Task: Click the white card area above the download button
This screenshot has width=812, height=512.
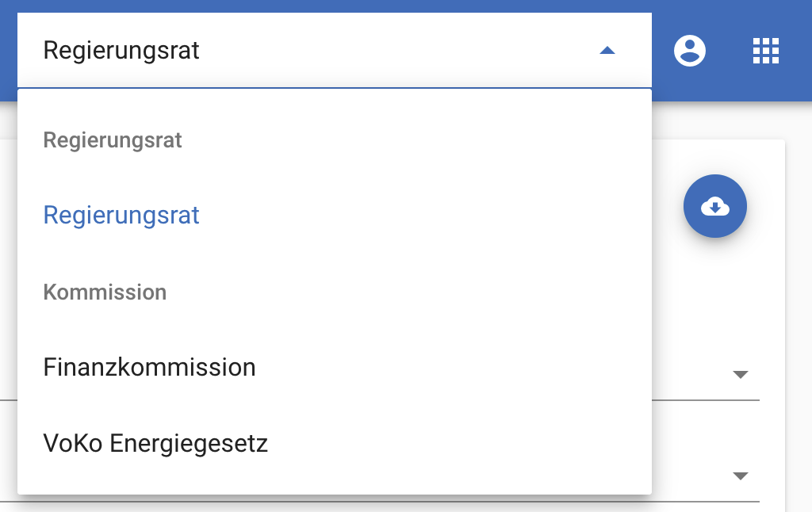Action: tap(715, 155)
